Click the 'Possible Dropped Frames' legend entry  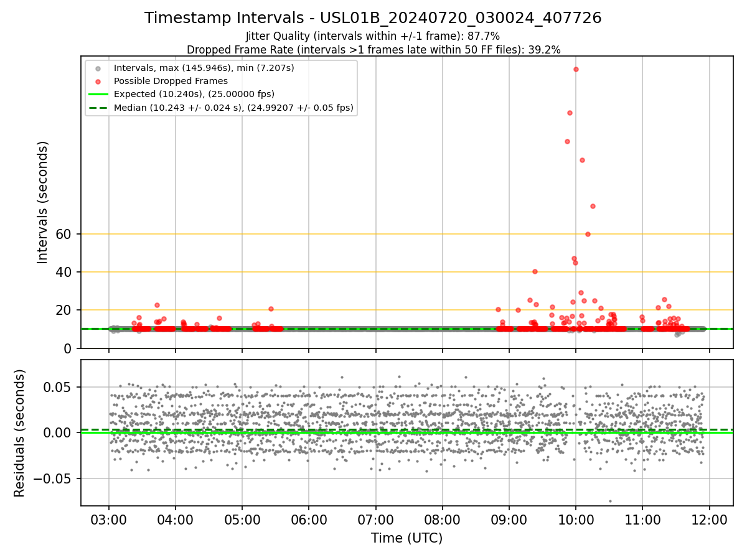coord(171,81)
